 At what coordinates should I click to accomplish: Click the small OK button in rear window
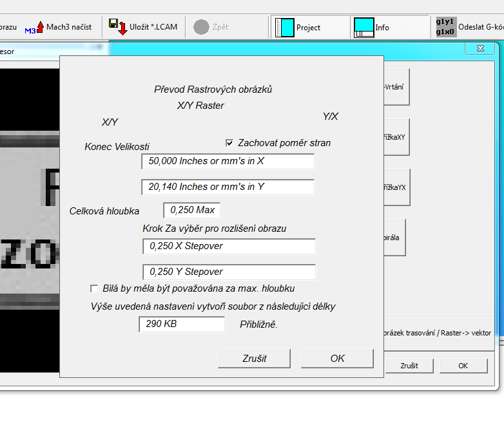pyautogui.click(x=463, y=366)
